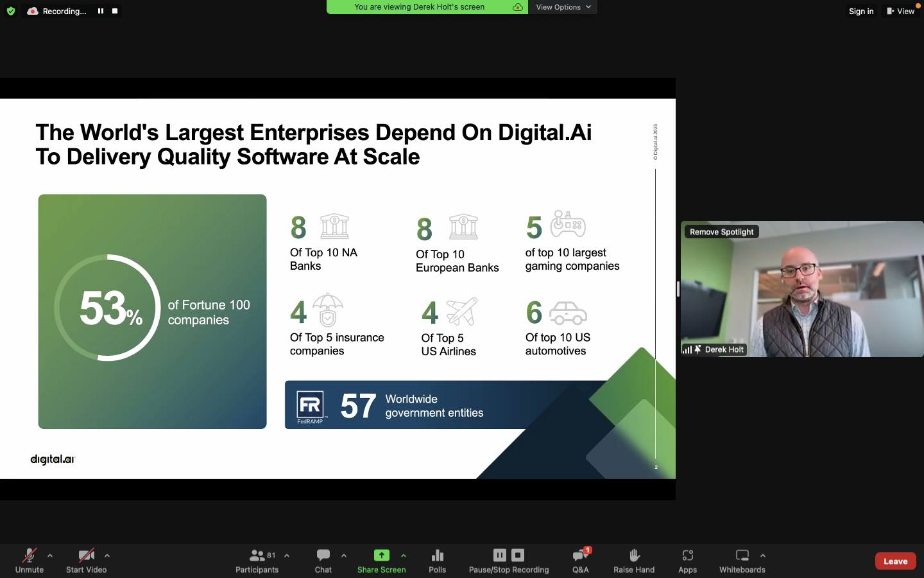The width and height of the screenshot is (924, 578).
Task: Open Polls
Action: [x=438, y=561]
